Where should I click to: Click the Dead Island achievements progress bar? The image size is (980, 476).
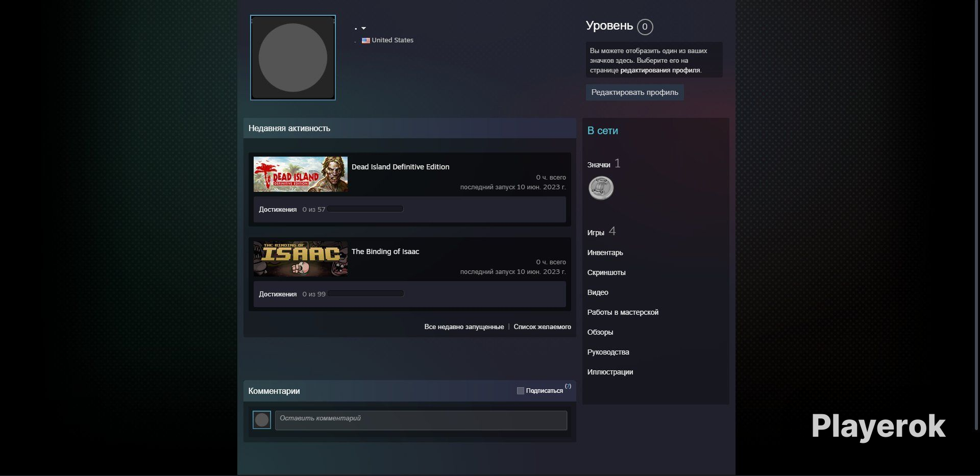point(365,209)
